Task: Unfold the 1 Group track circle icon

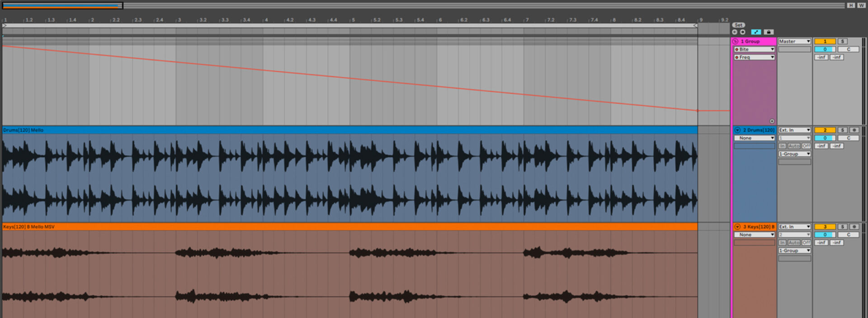Action: tap(736, 41)
